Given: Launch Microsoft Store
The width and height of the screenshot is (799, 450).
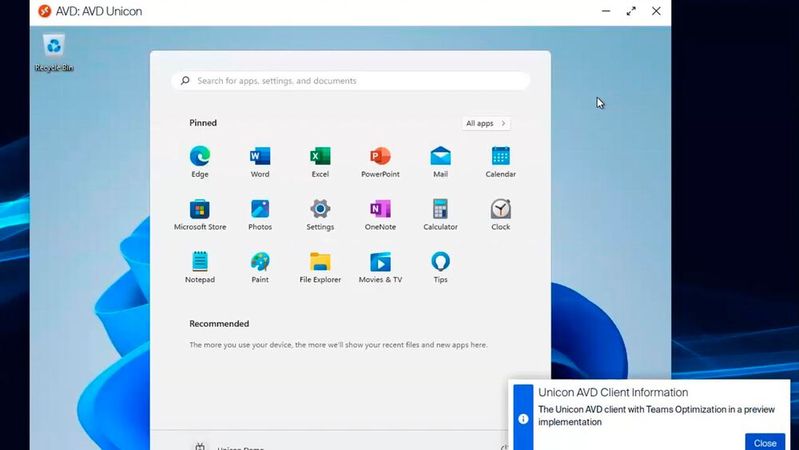Looking at the screenshot, I should tap(200, 215).
